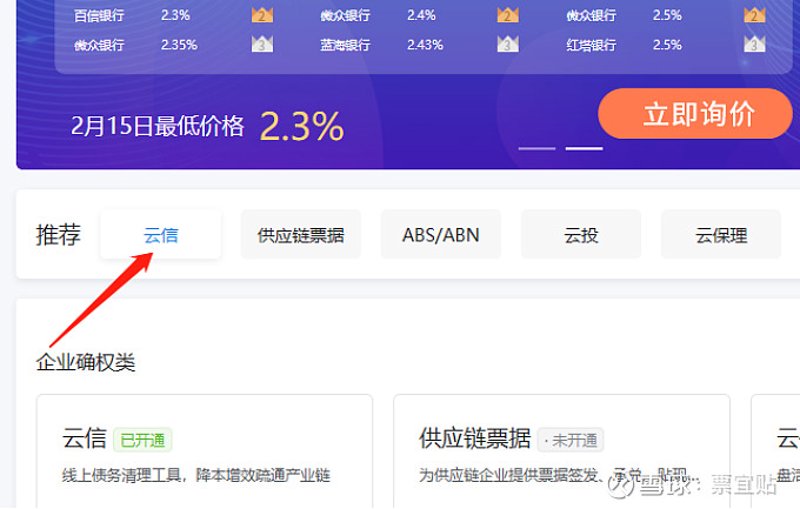Viewport: 800px width, 509px height.
Task: Click the description starting 为供应链企业提供票据签发
Action: coord(556,475)
